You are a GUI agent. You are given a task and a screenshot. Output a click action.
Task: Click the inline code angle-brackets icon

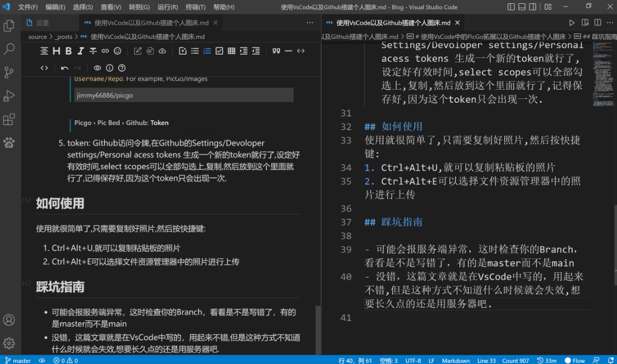(x=301, y=51)
